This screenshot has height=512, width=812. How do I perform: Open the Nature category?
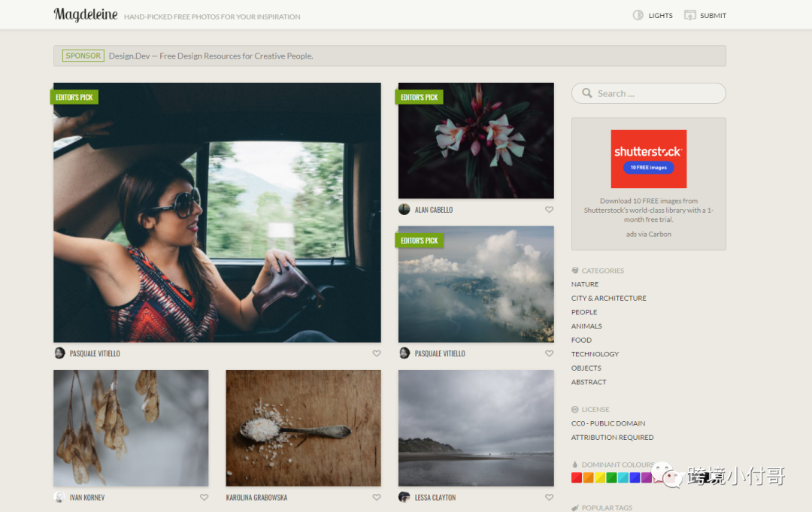point(585,284)
